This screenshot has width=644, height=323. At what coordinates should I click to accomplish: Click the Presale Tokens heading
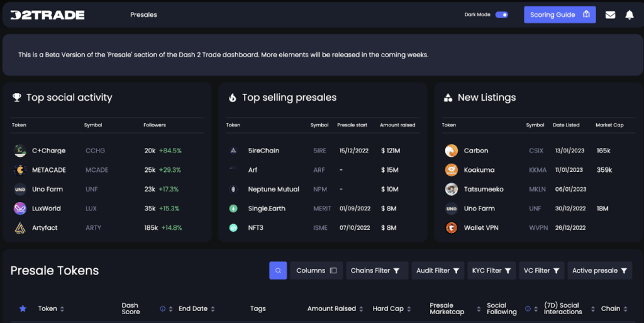pyautogui.click(x=55, y=270)
